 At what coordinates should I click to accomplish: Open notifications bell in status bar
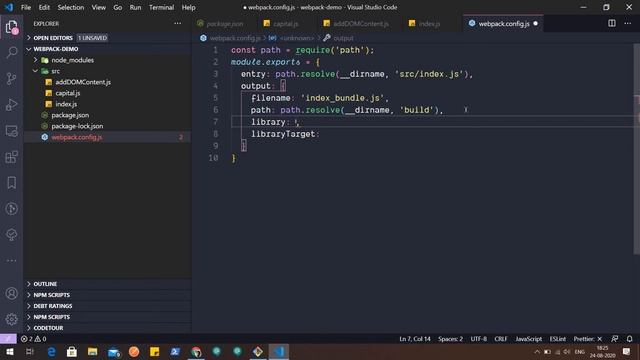629,339
